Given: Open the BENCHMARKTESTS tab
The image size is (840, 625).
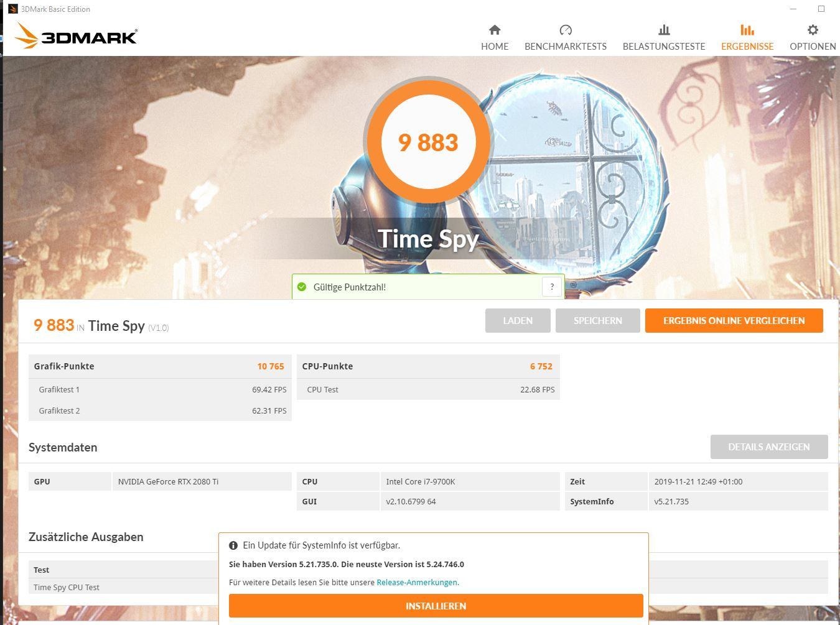Looking at the screenshot, I should pos(566,37).
